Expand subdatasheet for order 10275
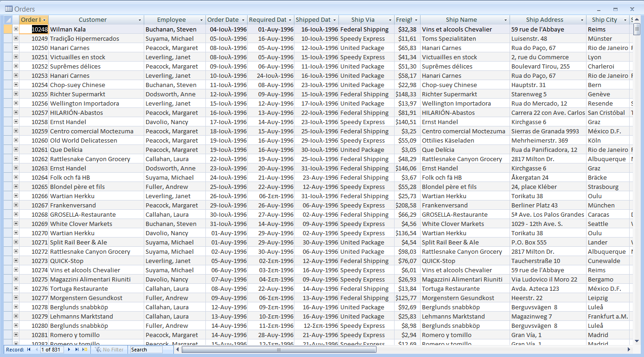Screen dimensions: 644x357 (x=16, y=279)
